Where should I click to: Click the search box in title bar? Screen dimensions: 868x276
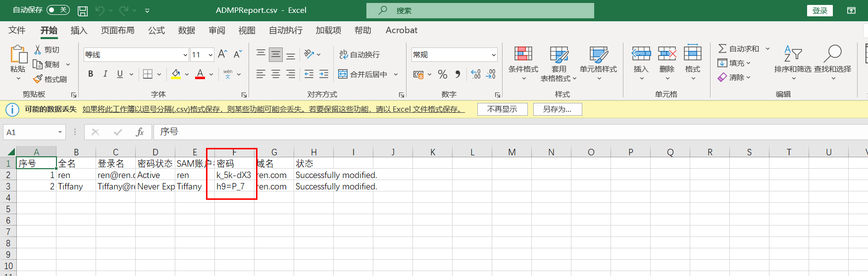click(x=480, y=10)
